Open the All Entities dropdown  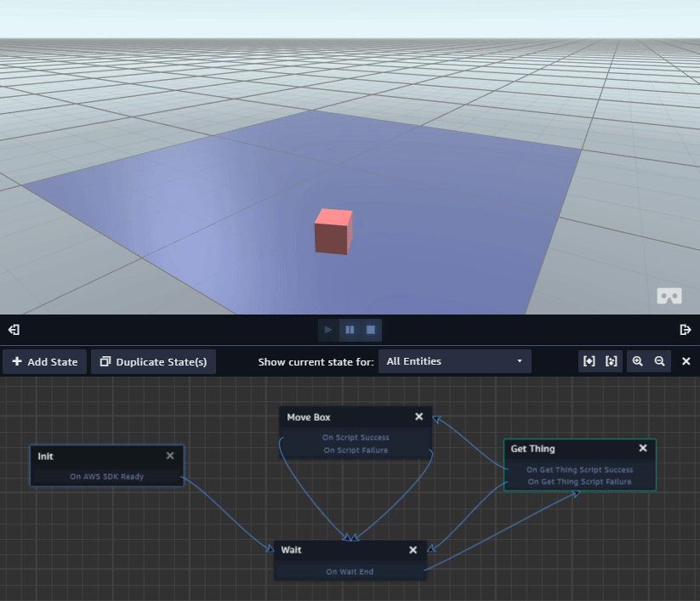(x=454, y=361)
